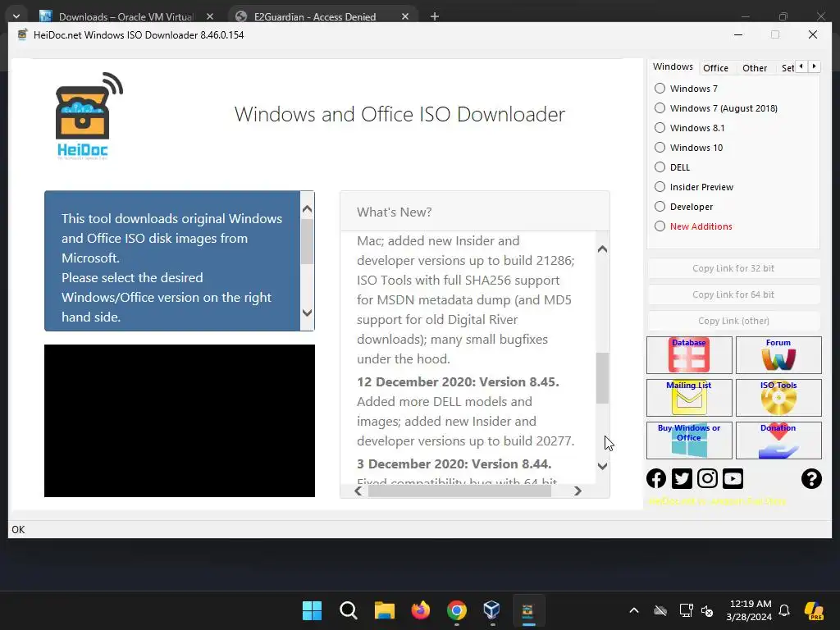Open a new browser tab
Screen dimensions: 840x630
435,16
